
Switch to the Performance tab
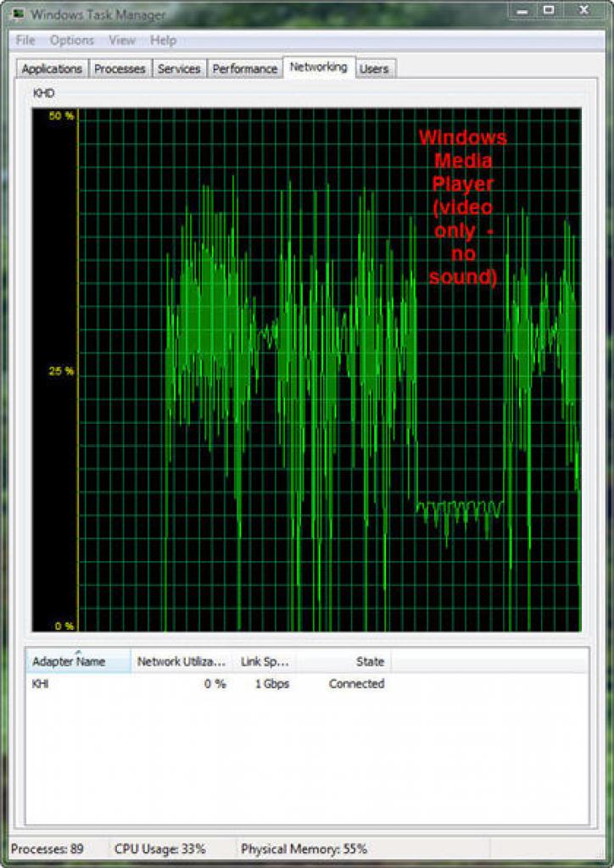[x=245, y=69]
